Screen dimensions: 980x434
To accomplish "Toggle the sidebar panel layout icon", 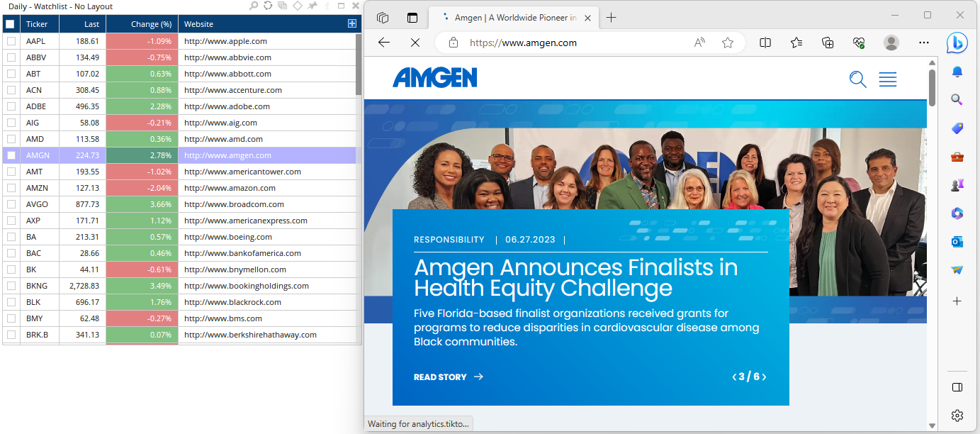I will pyautogui.click(x=957, y=387).
